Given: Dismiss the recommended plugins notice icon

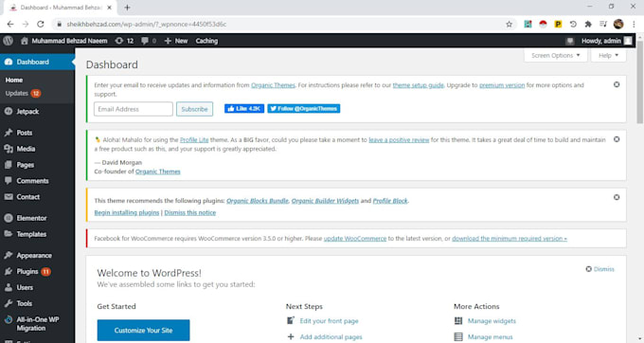Looking at the screenshot, I should click(x=617, y=198).
